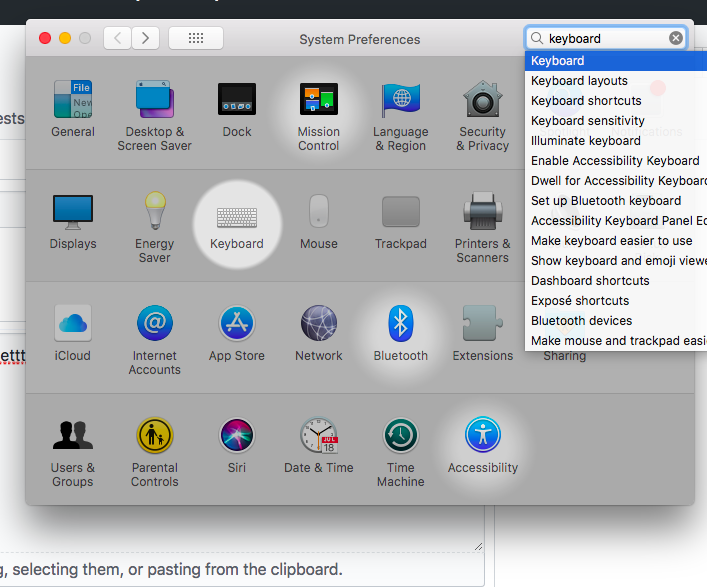Click the Show All grid button

point(196,38)
